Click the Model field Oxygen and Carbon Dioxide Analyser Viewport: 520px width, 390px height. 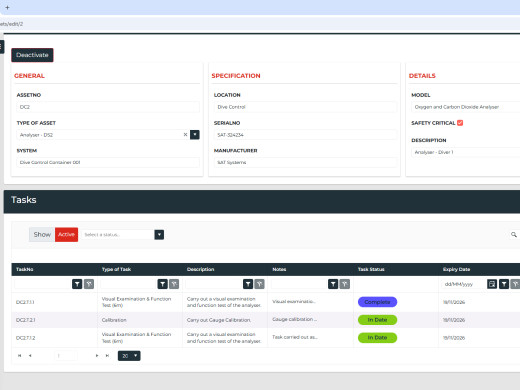(x=465, y=107)
